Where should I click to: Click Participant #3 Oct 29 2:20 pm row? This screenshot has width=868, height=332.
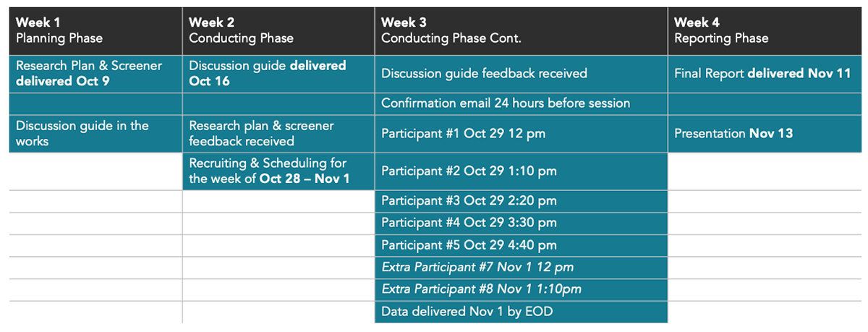tap(521, 201)
